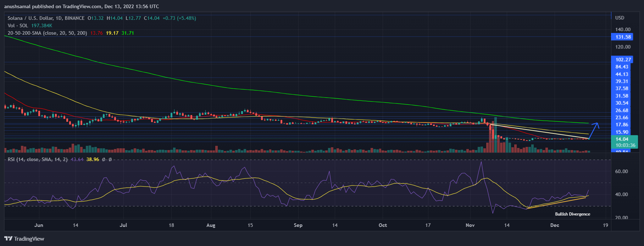Click the 23.66 price level label

622,118
